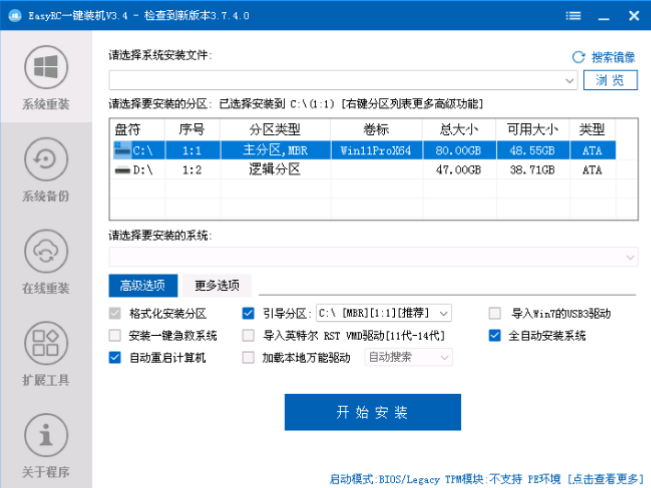Screen dimensions: 651x488
Task: Click the 47.00GB total size cell
Action: click(x=458, y=170)
